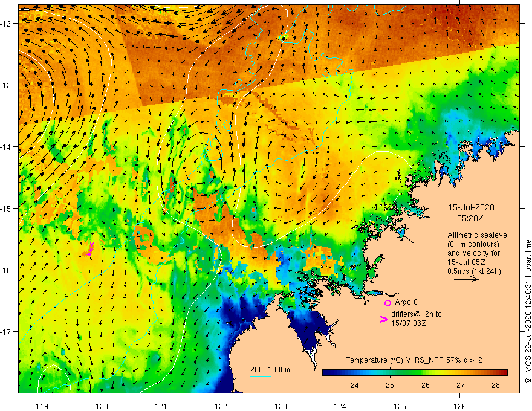The width and height of the screenshot is (532, 411).
Task: Click the longitude '126' axis label
Action: (459, 406)
